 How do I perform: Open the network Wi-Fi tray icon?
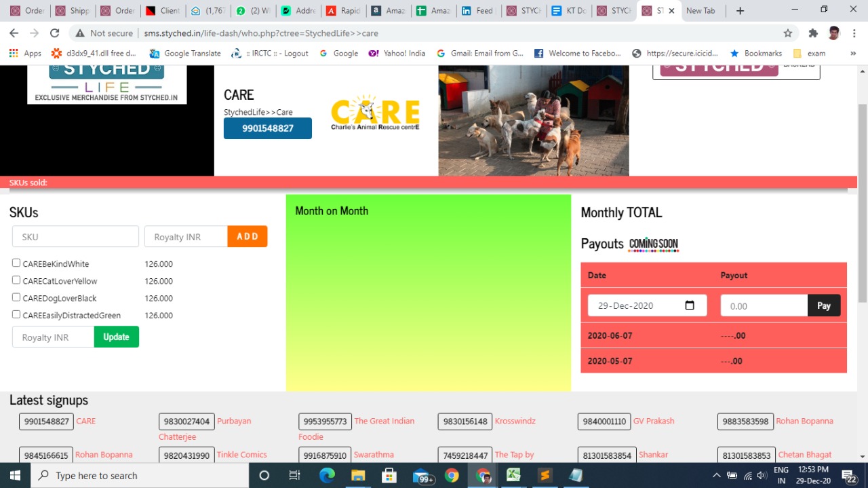748,475
